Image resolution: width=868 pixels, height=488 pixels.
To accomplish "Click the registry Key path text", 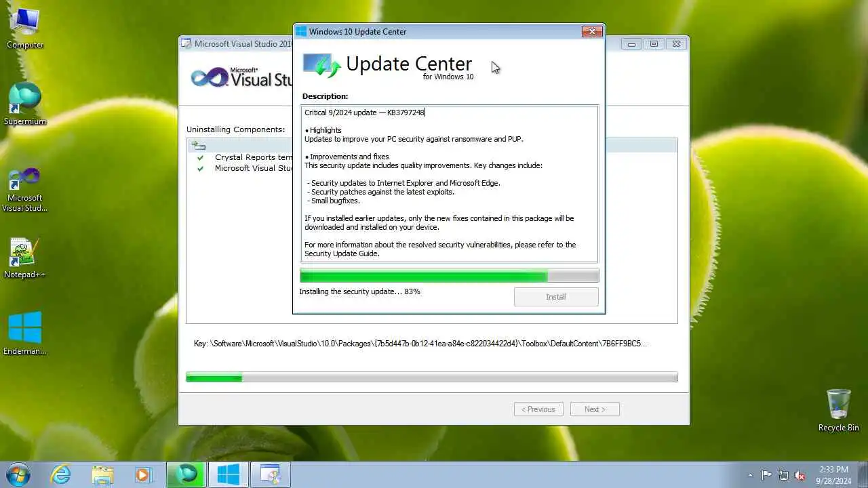I will point(420,344).
